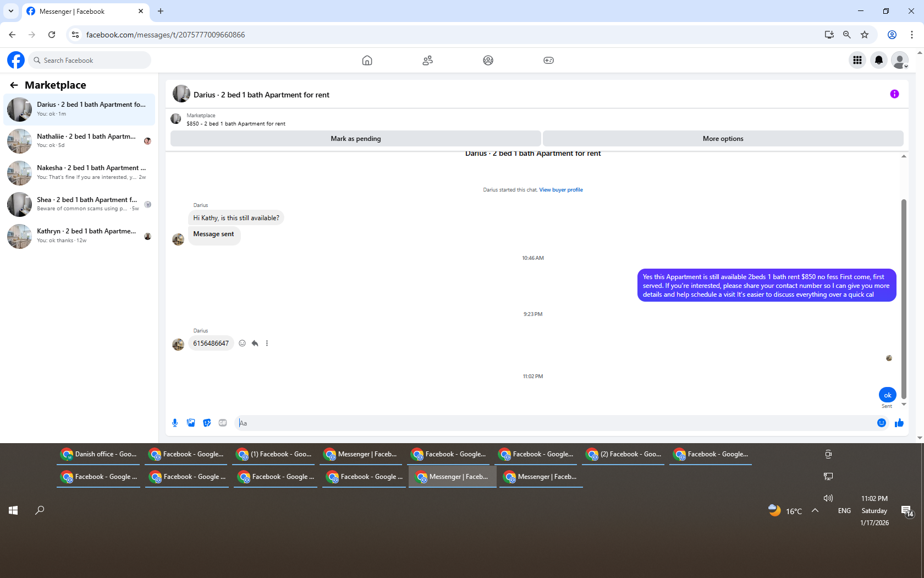This screenshot has height=578, width=924.
Task: Focus the Search Facebook field
Action: (x=90, y=60)
